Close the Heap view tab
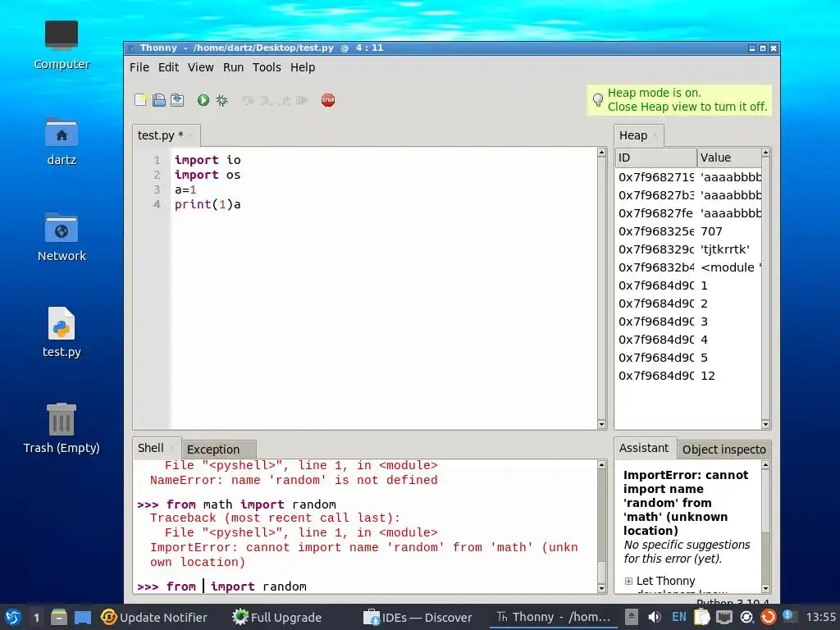This screenshot has height=630, width=840. click(x=655, y=135)
